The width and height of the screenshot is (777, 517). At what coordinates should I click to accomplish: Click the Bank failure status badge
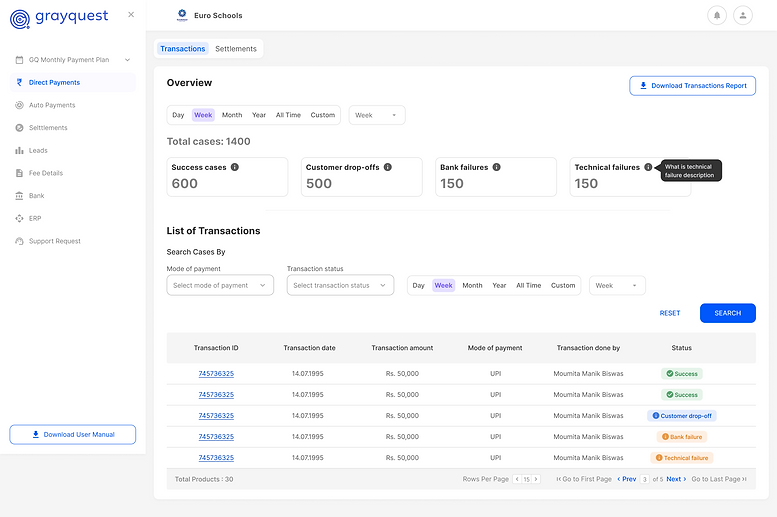682,437
